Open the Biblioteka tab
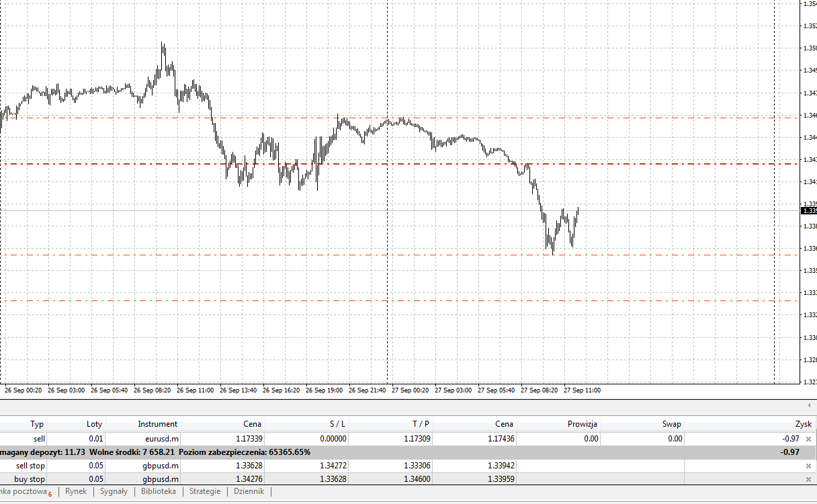 pos(159,491)
